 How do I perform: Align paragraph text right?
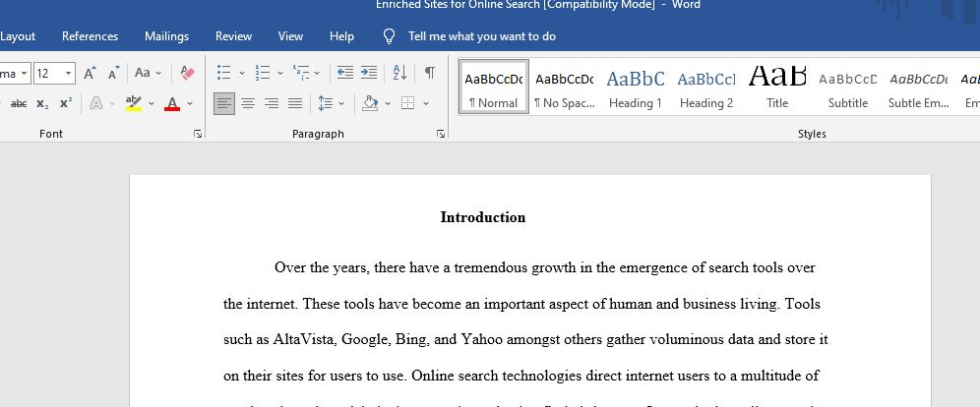[x=272, y=103]
